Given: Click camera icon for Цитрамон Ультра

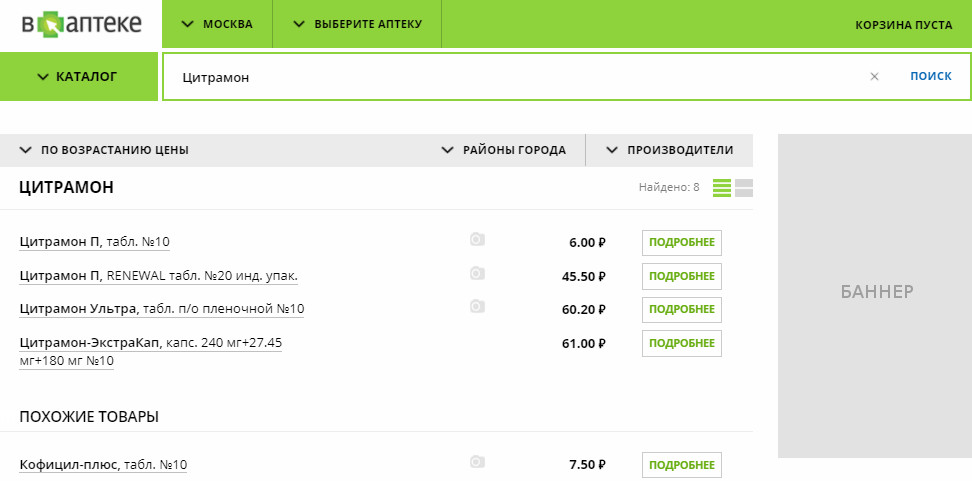Looking at the screenshot, I should click(477, 307).
